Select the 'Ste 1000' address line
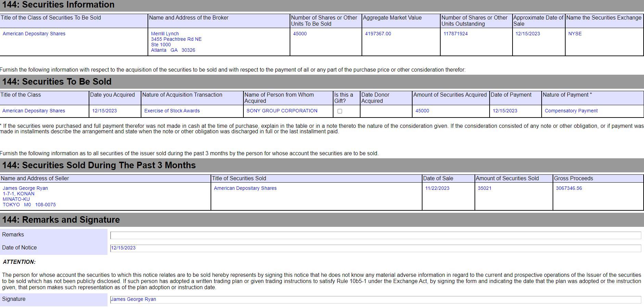The image size is (644, 307). point(161,45)
